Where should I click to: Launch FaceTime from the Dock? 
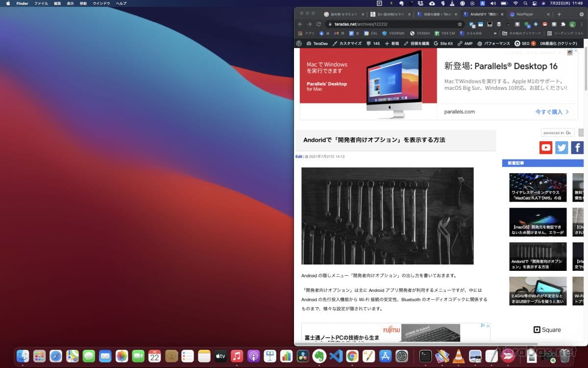[138, 356]
